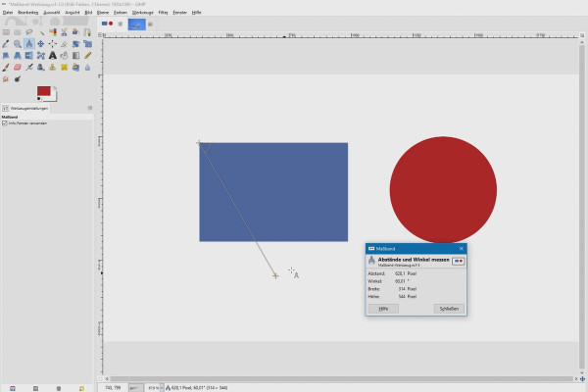Click the vertical canvas scrollbar
Image resolution: width=588 pixels, height=392 pixels.
[x=582, y=207]
